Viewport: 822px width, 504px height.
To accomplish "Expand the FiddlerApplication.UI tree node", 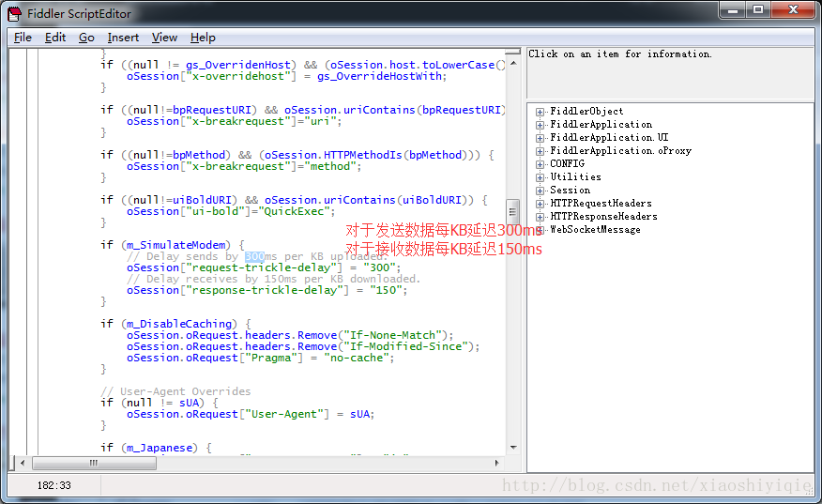I will point(540,138).
